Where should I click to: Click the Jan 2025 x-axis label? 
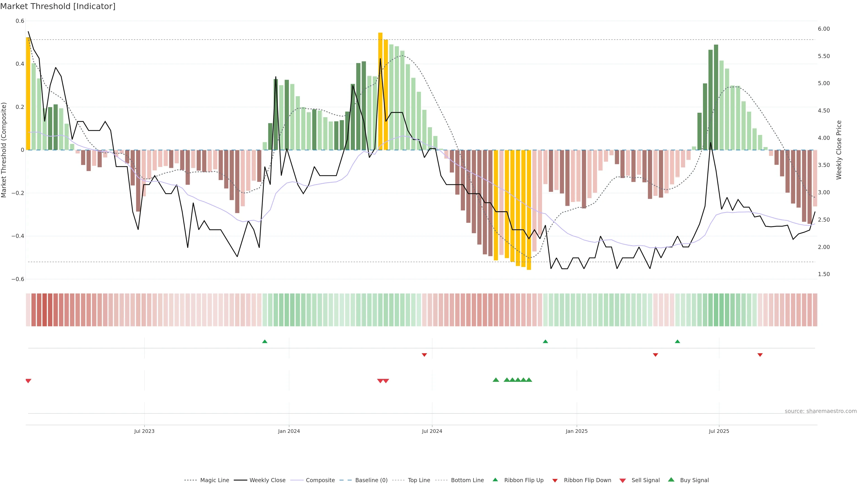(577, 431)
